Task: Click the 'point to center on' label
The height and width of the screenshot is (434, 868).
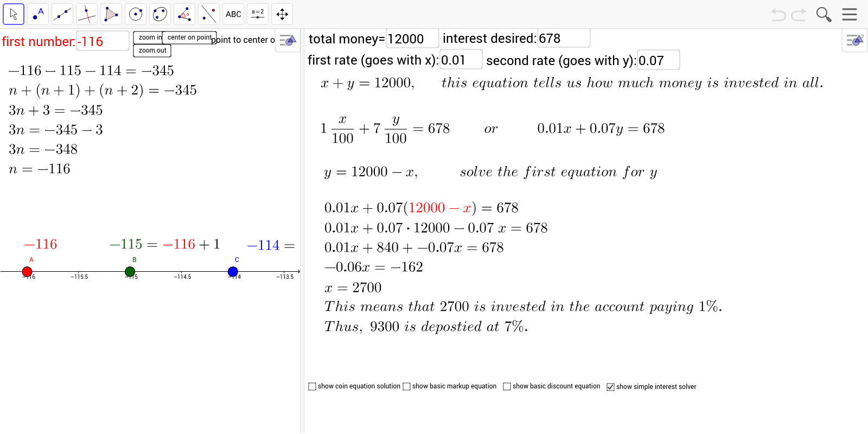Action: click(x=243, y=40)
